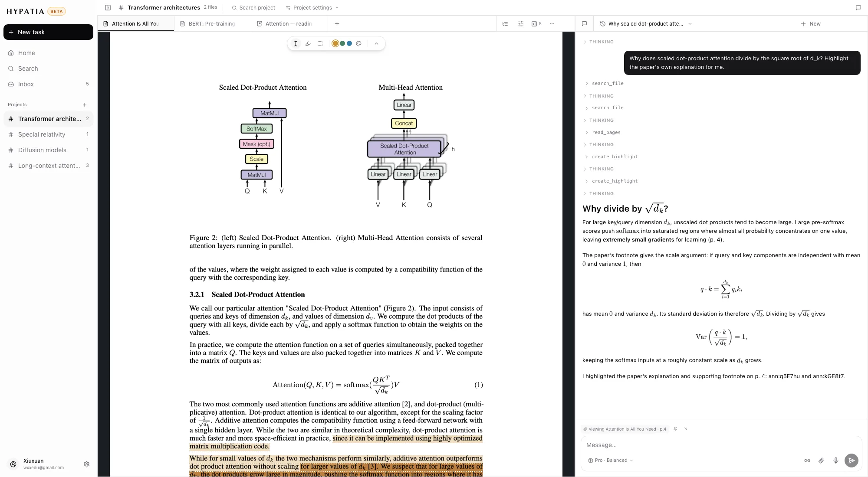868x477 pixels.
Task: Attach a file with the paperclip
Action: click(821, 461)
